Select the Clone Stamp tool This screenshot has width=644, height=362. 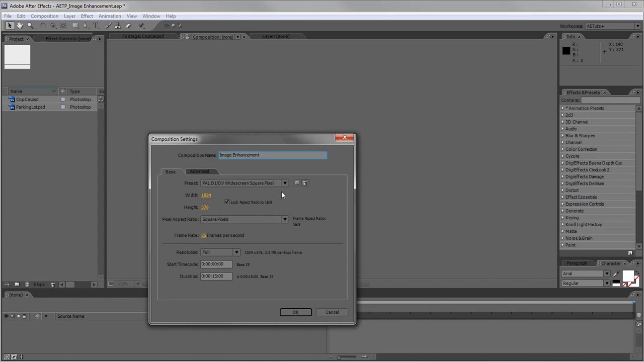tap(118, 26)
